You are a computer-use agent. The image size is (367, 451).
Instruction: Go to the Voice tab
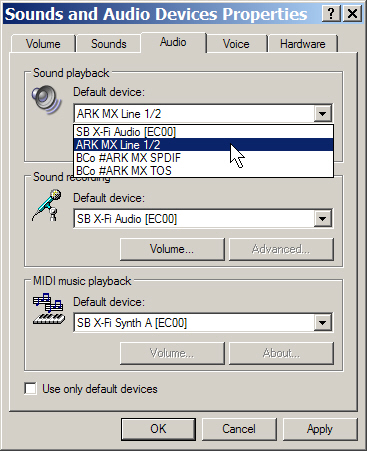coord(236,44)
